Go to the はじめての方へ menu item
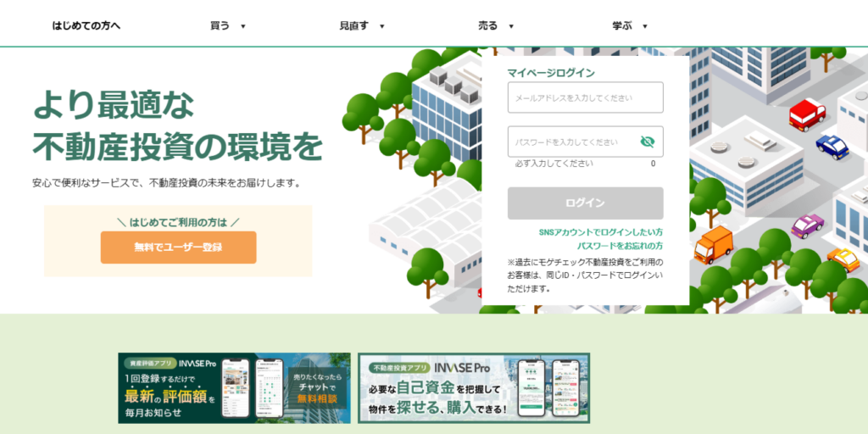This screenshot has height=434, width=868. coord(86,25)
